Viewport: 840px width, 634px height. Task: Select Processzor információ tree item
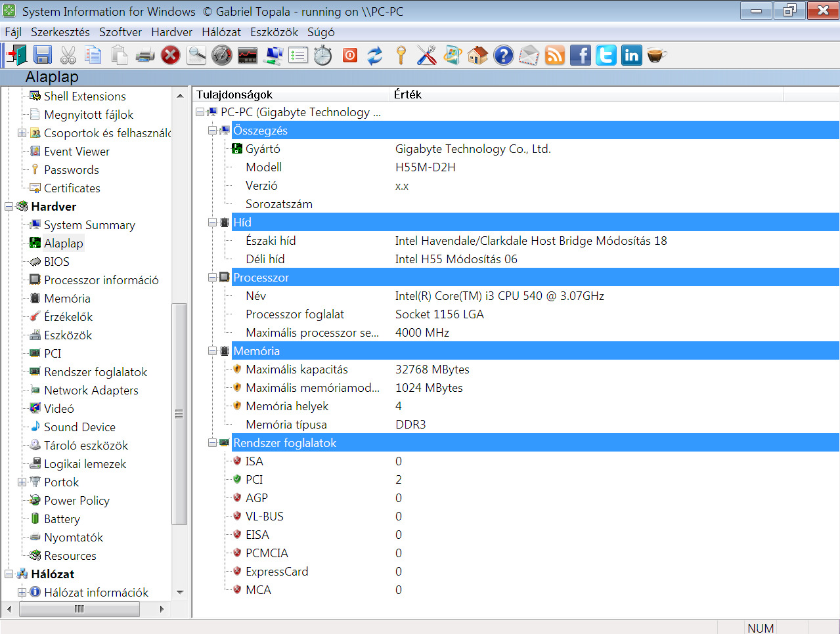coord(101,280)
